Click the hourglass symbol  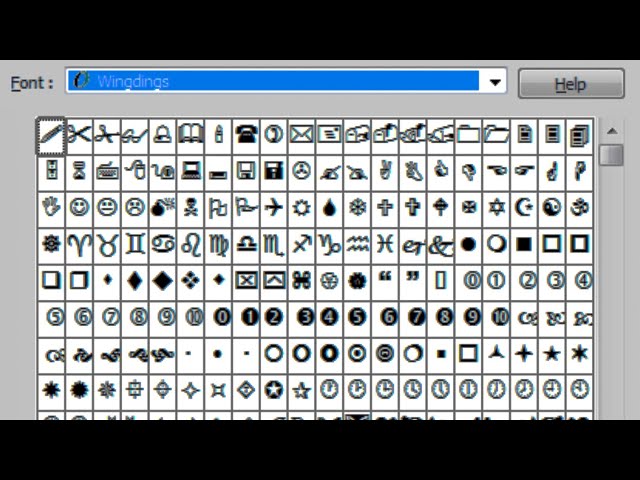(79, 171)
